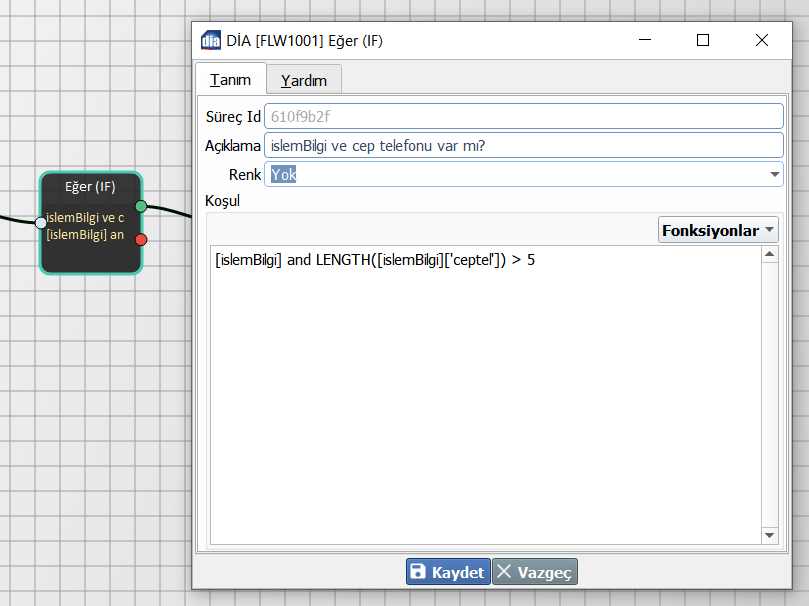The width and height of the screenshot is (809, 606).
Task: Open the Renk color dropdown
Action: pos(524,174)
